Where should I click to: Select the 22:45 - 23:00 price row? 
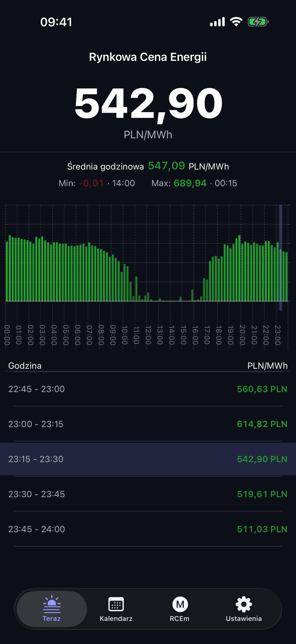[x=148, y=389]
